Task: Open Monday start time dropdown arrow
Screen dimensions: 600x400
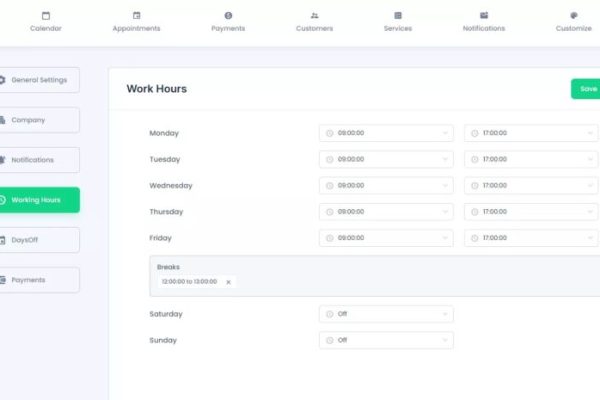Action: tap(445, 133)
